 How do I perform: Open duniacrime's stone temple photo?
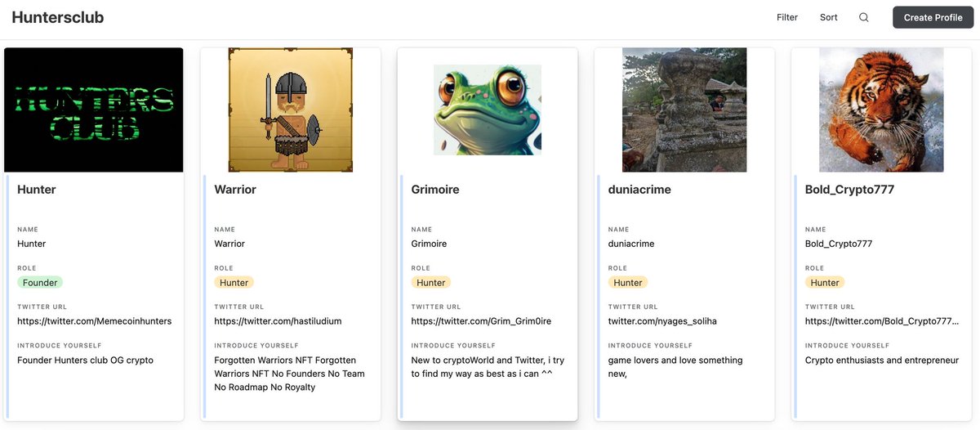[x=684, y=110]
